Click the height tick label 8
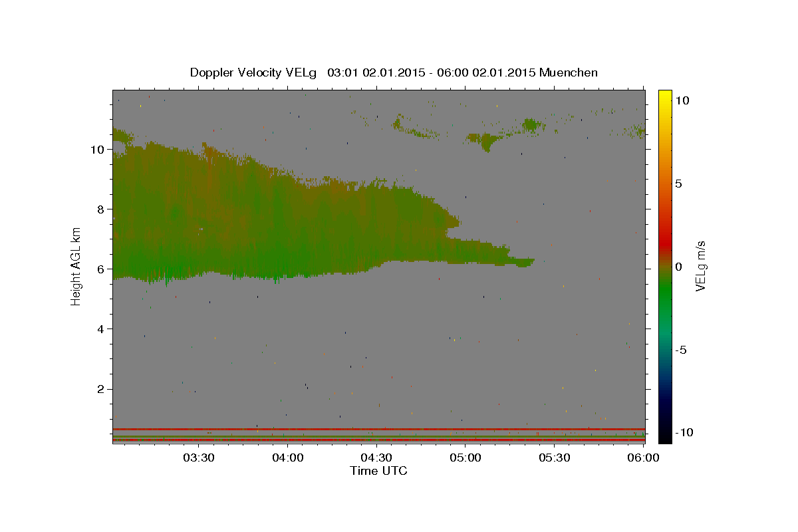 [100, 209]
